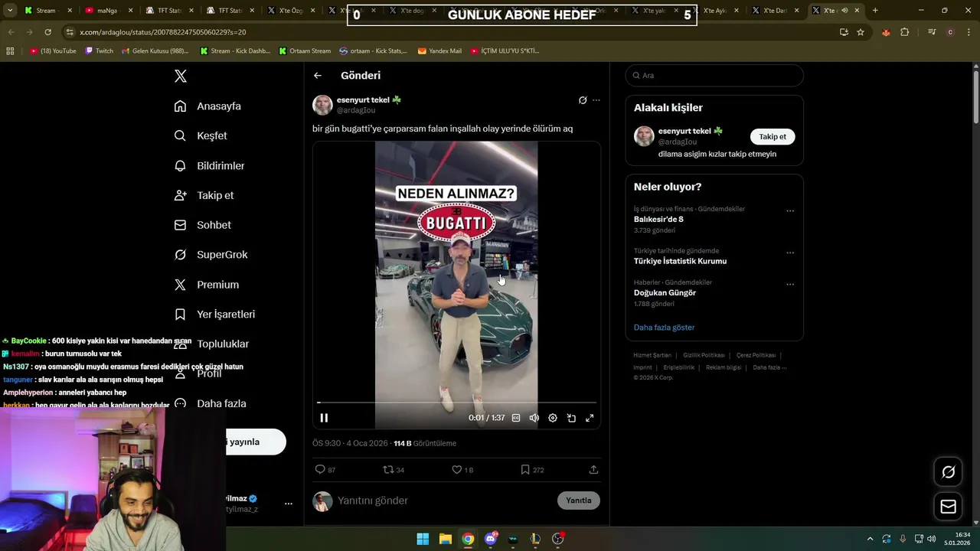This screenshot has height=551, width=980.
Task: Open the Balıkesir'de 8 trend
Action: pyautogui.click(x=658, y=220)
